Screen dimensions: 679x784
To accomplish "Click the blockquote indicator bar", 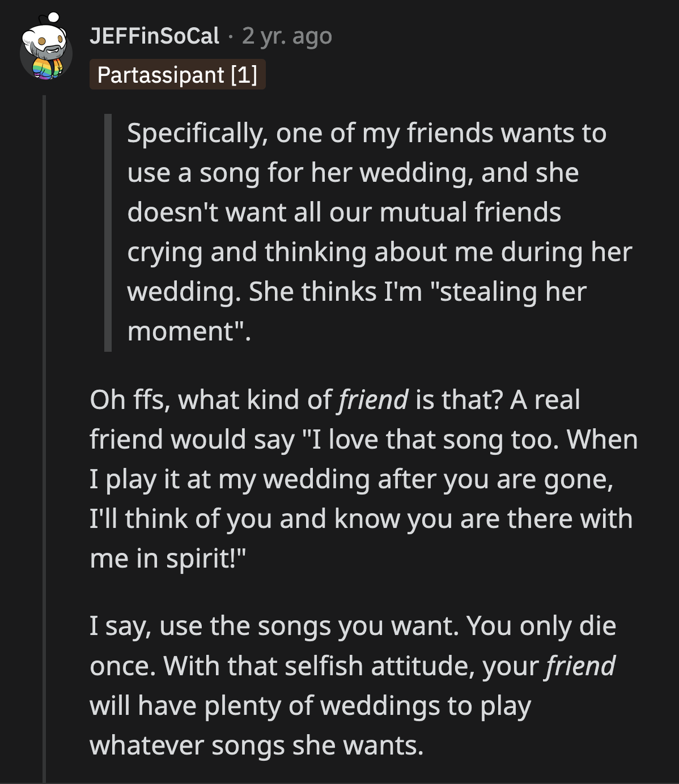I will tap(108, 232).
